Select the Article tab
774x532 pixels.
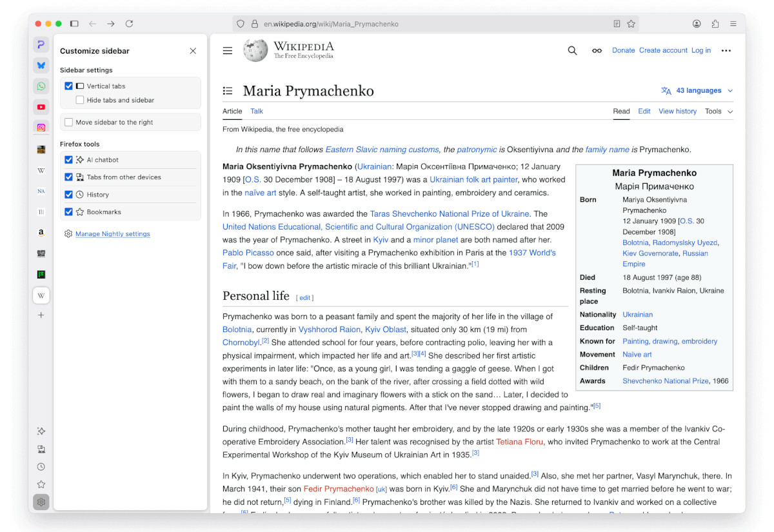[232, 112]
